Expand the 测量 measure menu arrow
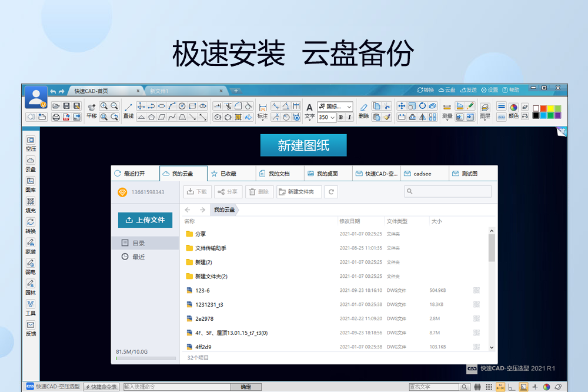Image resolution: width=588 pixels, height=392 pixels. pyautogui.click(x=447, y=121)
